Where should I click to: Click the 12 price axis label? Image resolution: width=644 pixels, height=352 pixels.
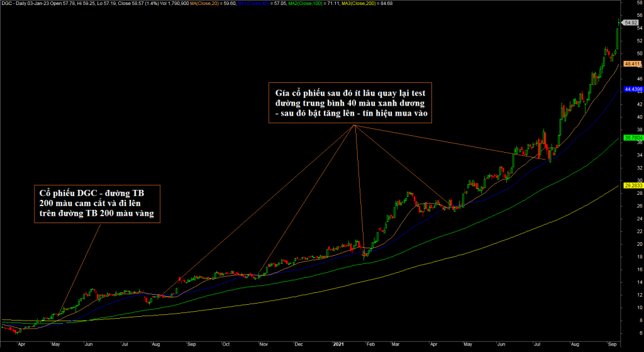pyautogui.click(x=640, y=295)
